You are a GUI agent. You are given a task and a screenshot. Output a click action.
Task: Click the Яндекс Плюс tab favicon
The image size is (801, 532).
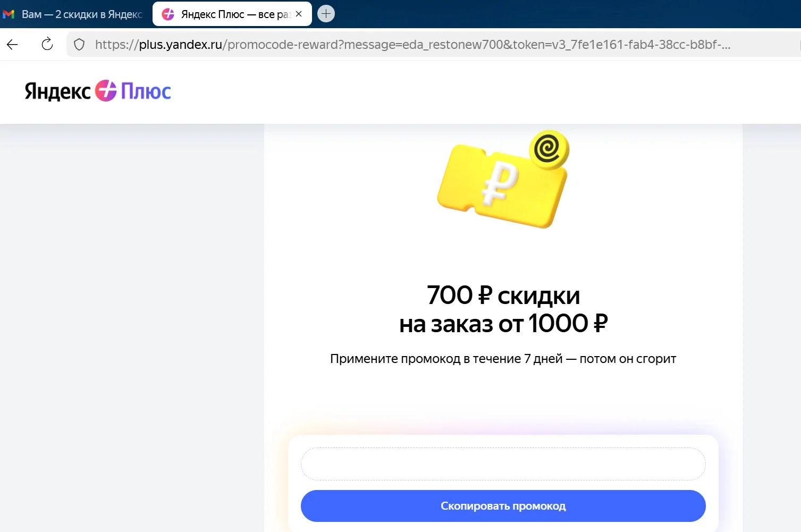[x=168, y=14]
